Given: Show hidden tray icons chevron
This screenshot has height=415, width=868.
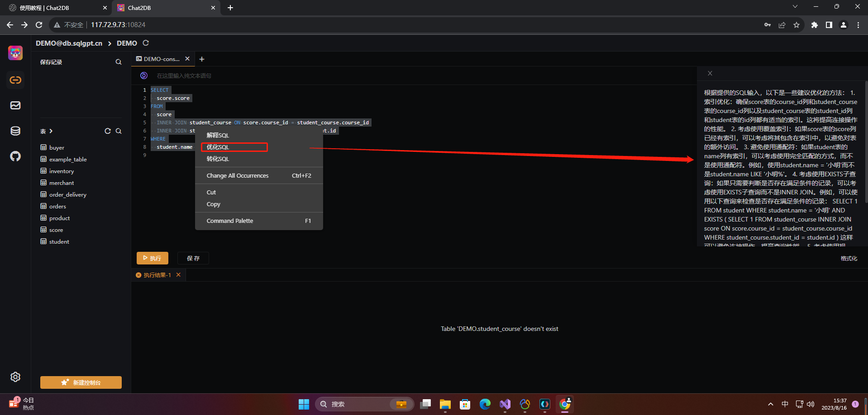Looking at the screenshot, I should (771, 404).
